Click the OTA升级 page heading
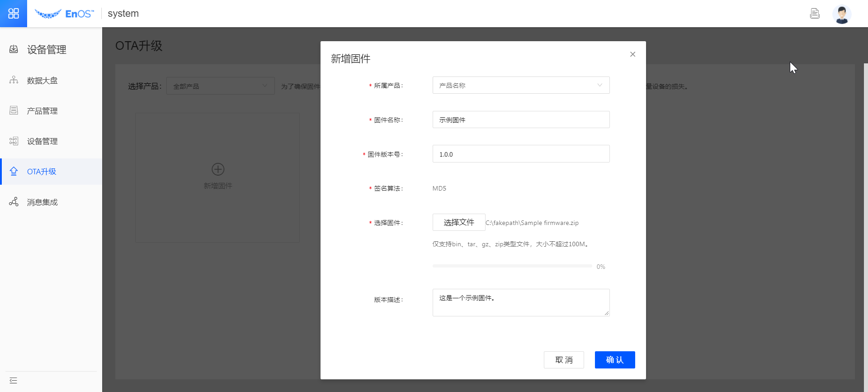This screenshot has width=868, height=392. pyautogui.click(x=139, y=46)
